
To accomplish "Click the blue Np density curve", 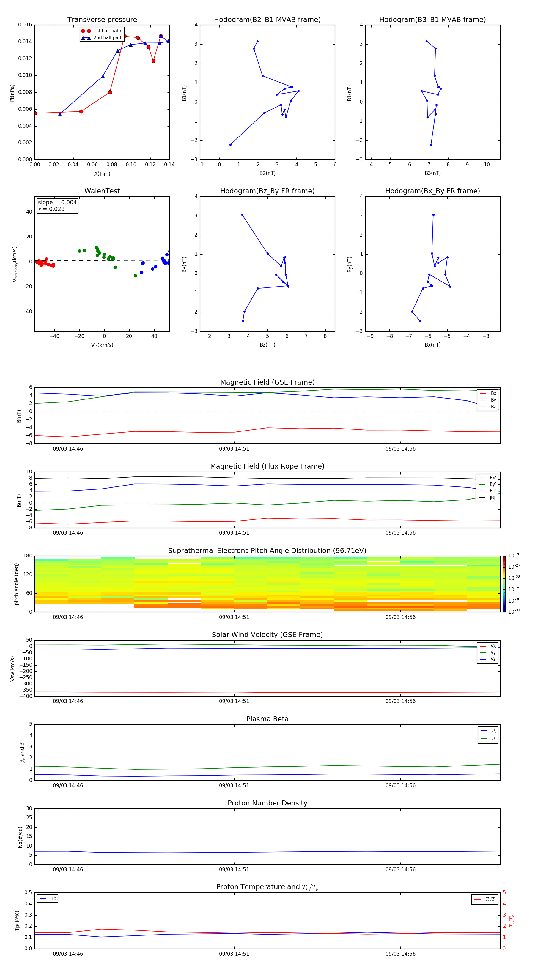I will pyautogui.click(x=267, y=852).
